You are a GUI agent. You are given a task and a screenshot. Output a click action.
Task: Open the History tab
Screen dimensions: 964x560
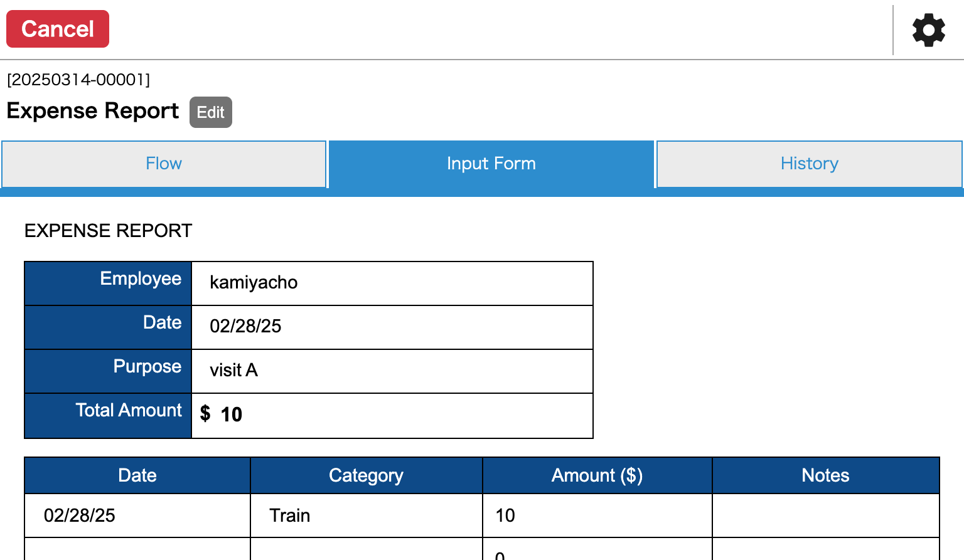point(810,164)
